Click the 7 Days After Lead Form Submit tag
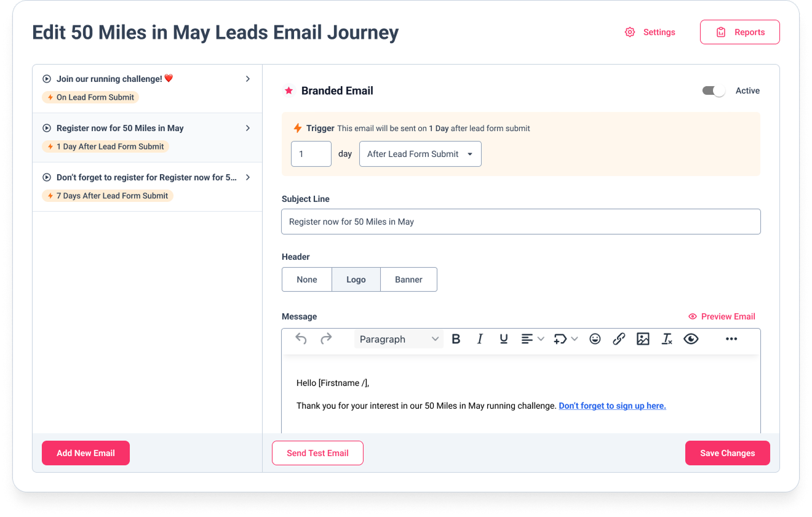This screenshot has height=517, width=812. pyautogui.click(x=108, y=196)
